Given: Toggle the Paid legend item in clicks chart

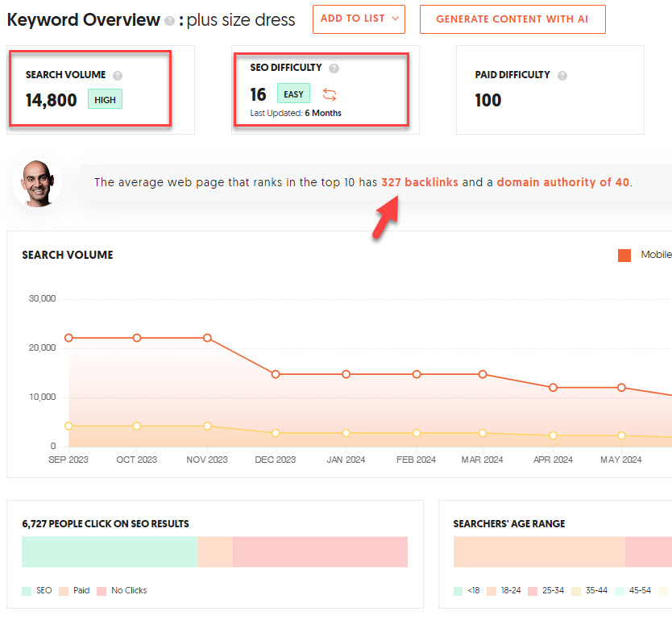Looking at the screenshot, I should click(74, 590).
